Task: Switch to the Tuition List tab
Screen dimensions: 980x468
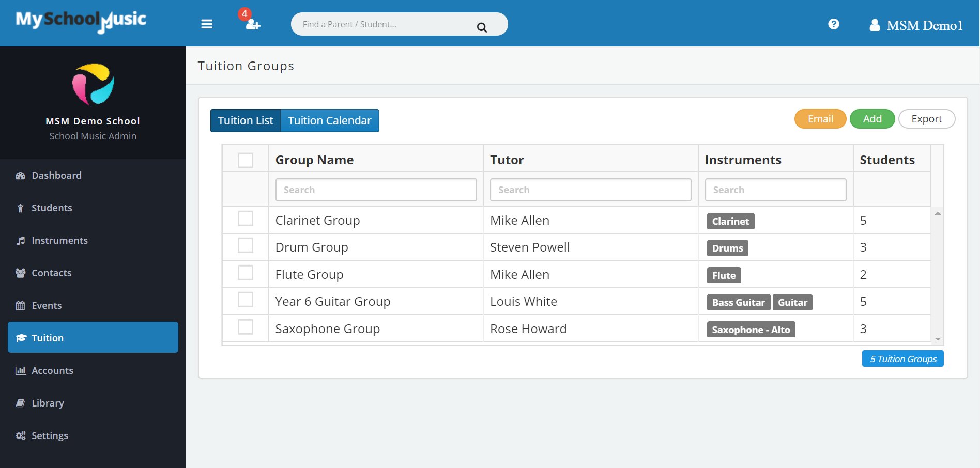Action: 246,120
